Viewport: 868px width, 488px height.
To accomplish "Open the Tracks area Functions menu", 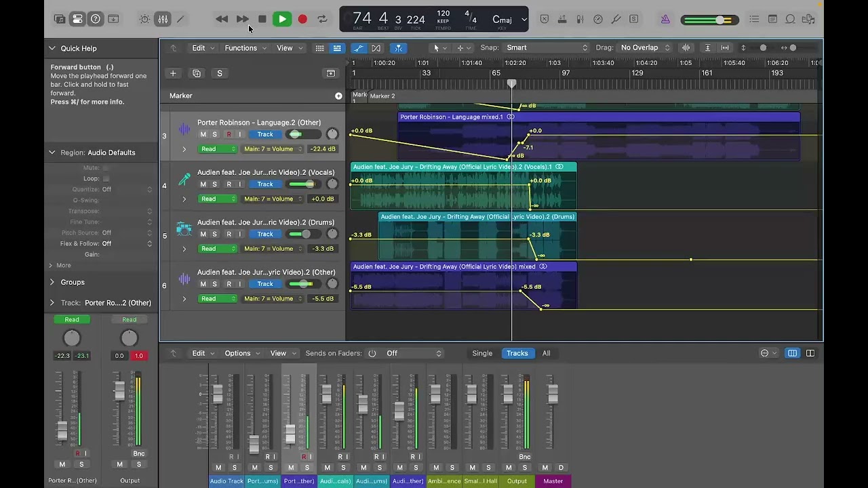I will 245,48.
